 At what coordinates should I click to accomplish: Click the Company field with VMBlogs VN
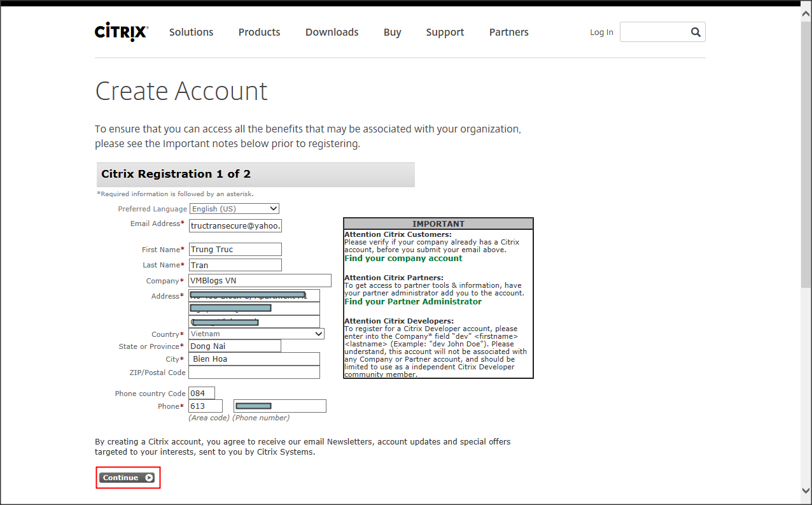tap(260, 281)
